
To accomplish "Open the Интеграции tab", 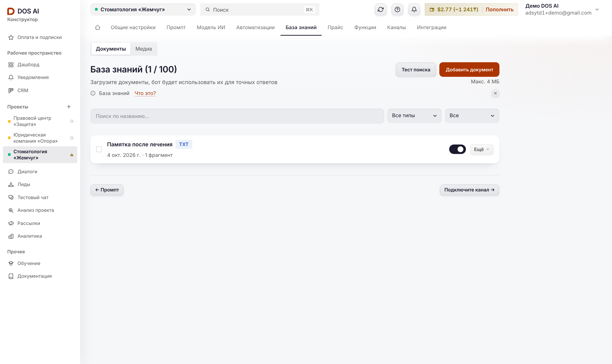I will pyautogui.click(x=431, y=27).
